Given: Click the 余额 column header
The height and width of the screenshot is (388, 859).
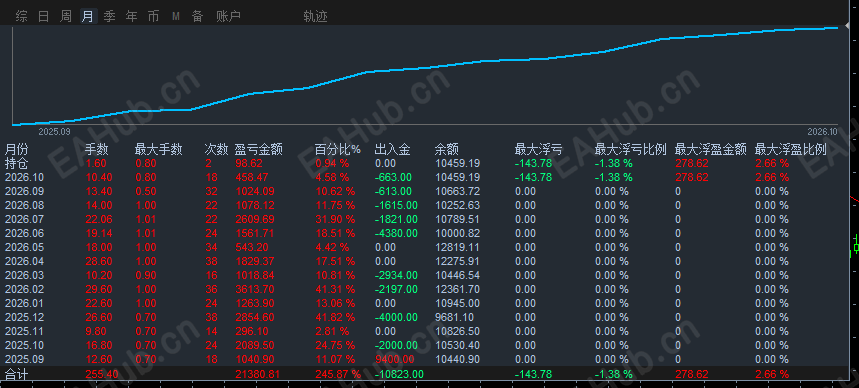Looking at the screenshot, I should (x=446, y=149).
